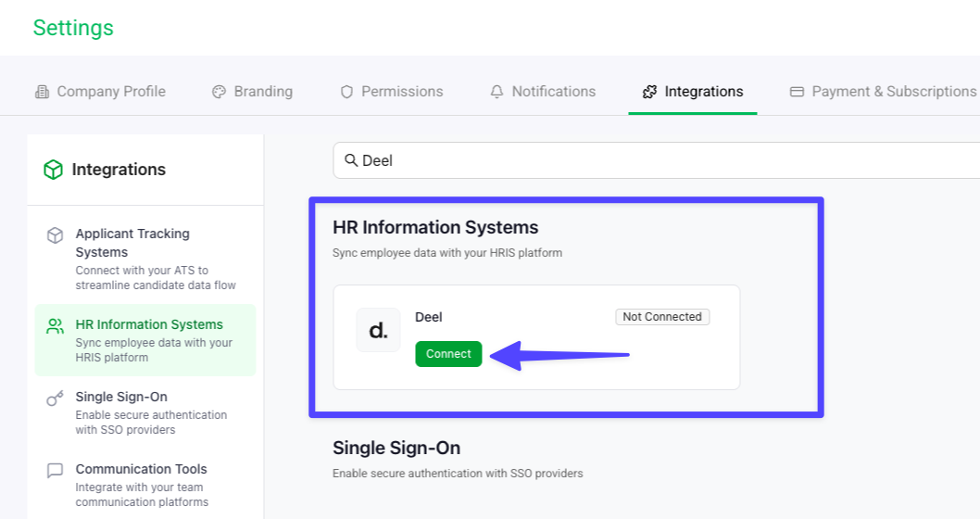Image resolution: width=980 pixels, height=519 pixels.
Task: Click the Company Profile building icon
Action: click(42, 92)
